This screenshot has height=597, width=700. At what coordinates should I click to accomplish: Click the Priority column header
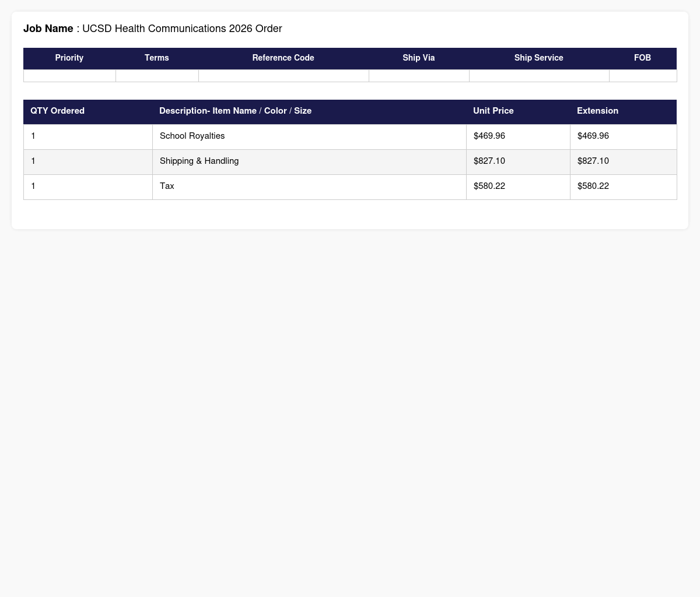[x=69, y=58]
